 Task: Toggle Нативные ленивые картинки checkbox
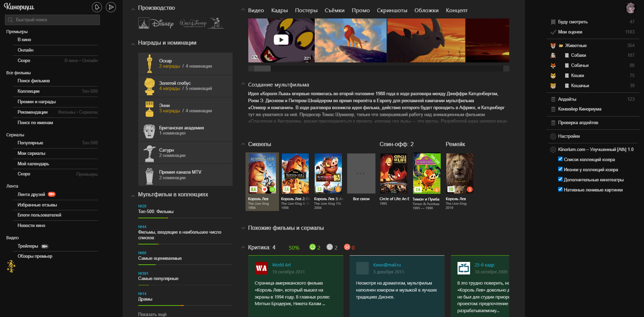560,189
